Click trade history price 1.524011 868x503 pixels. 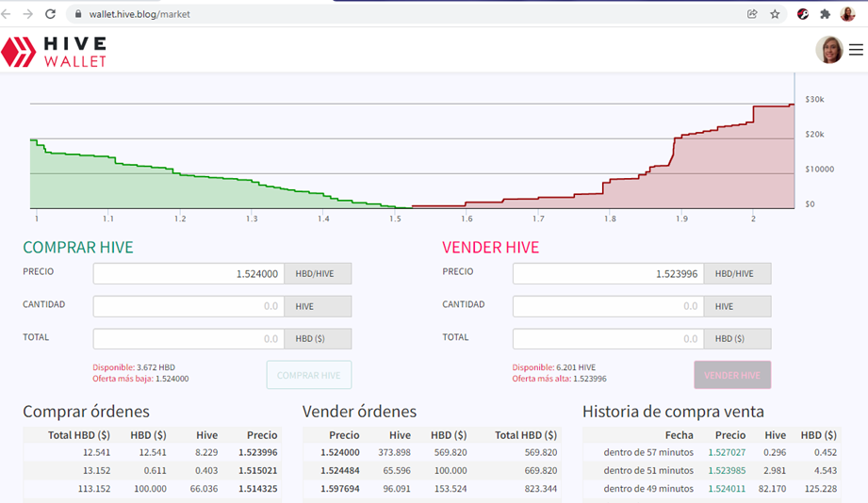[727, 489]
